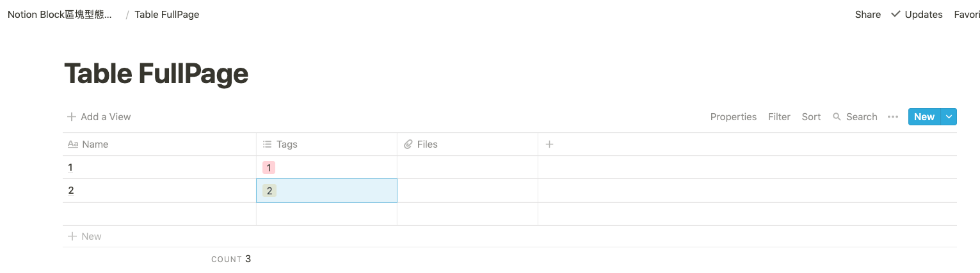Screen dimensions: 980x273
Task: Click the blue New button
Action: click(x=924, y=117)
